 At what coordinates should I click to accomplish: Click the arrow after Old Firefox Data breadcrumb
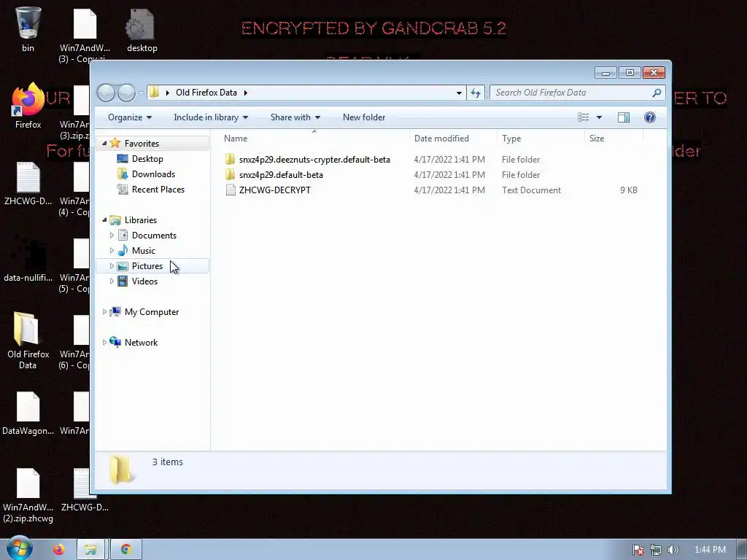[245, 93]
